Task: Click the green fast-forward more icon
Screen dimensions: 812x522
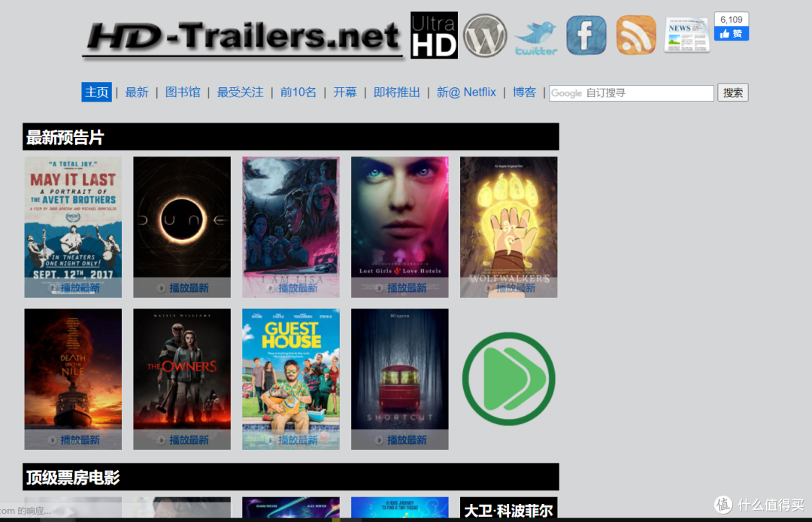Action: (508, 378)
